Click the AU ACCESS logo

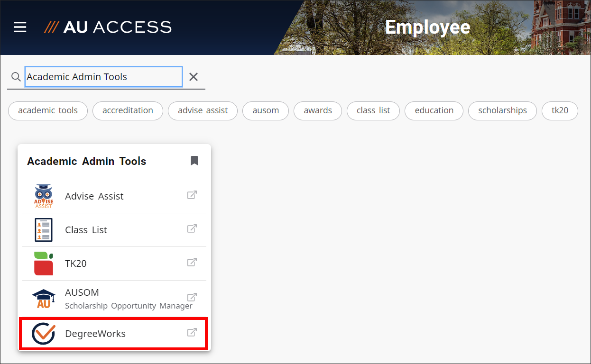pyautogui.click(x=107, y=27)
